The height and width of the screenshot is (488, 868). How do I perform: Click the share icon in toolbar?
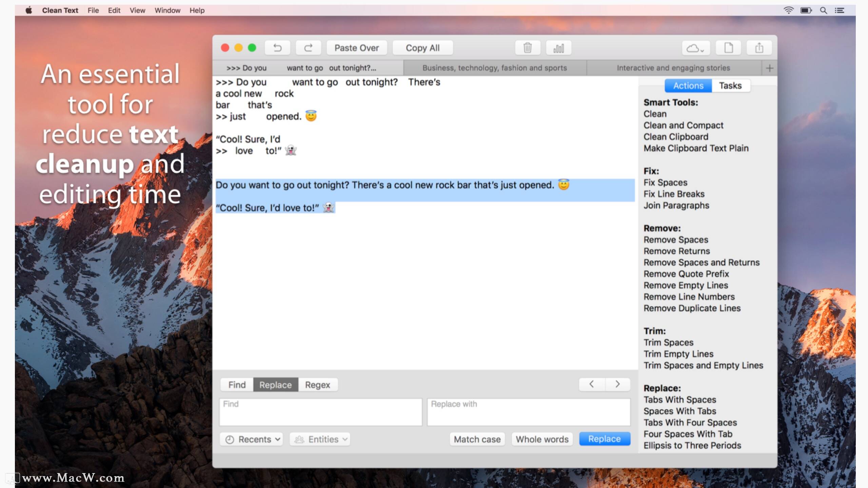click(x=759, y=48)
